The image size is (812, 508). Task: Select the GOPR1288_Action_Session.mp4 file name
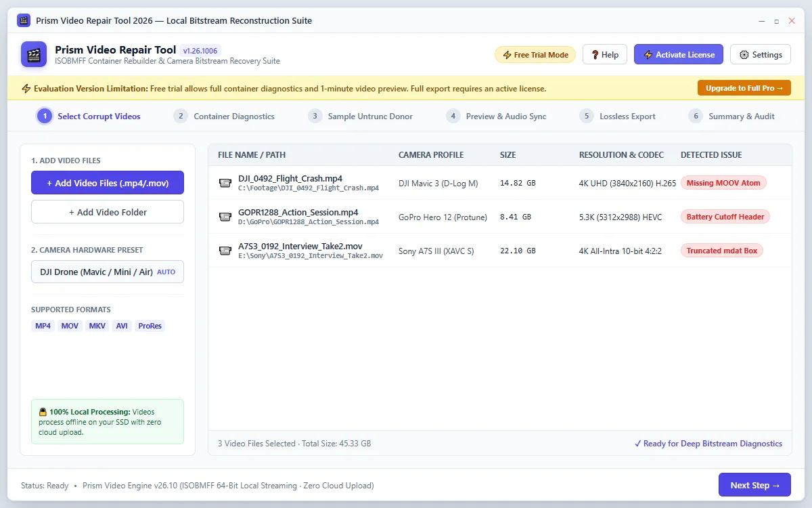coord(298,212)
